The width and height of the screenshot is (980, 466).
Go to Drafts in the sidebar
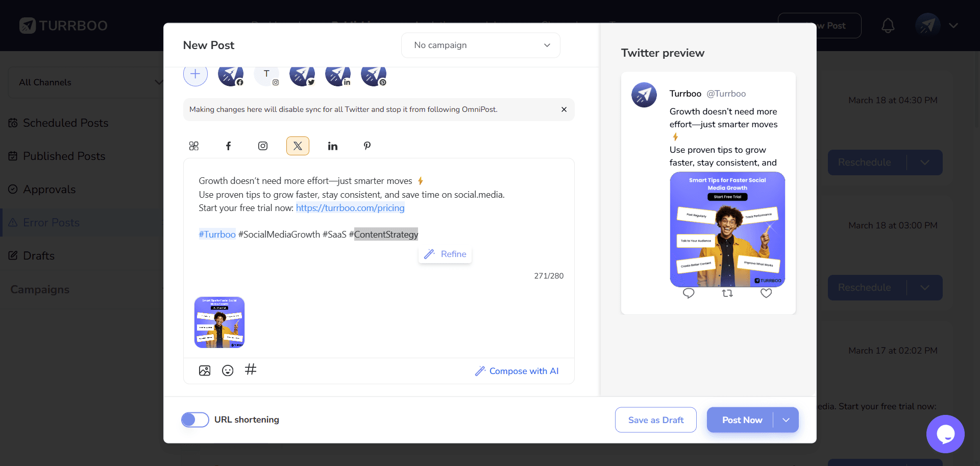(x=39, y=255)
